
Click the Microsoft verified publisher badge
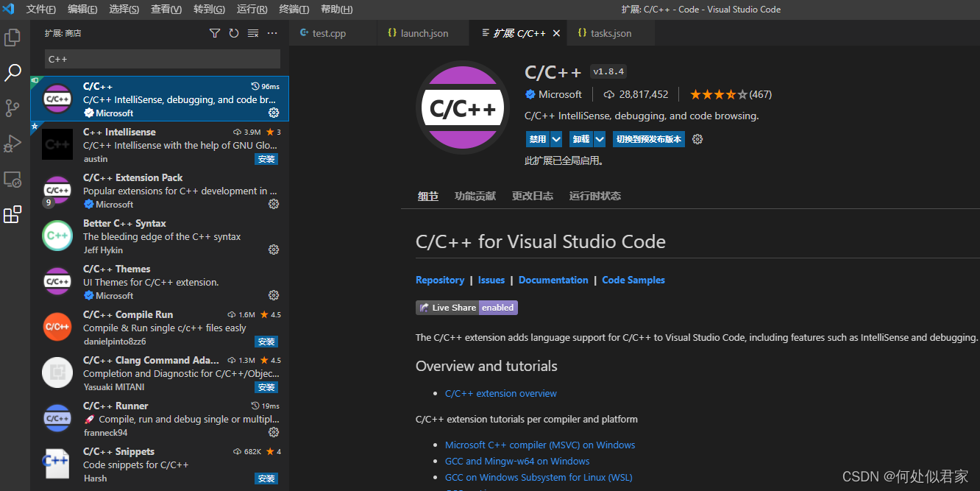[530, 94]
